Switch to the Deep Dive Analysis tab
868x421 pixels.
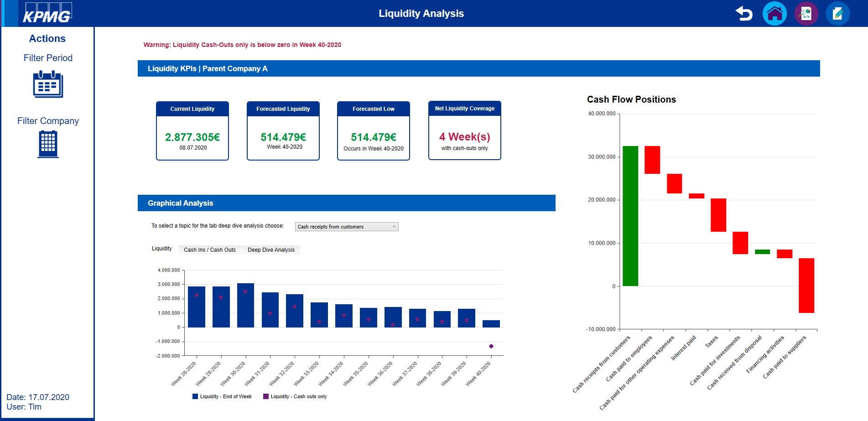pos(271,249)
